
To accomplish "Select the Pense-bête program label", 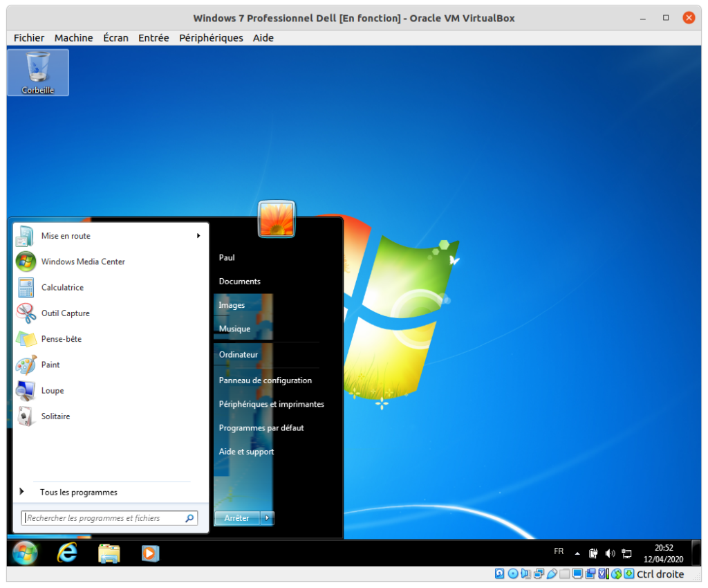I will click(62, 339).
